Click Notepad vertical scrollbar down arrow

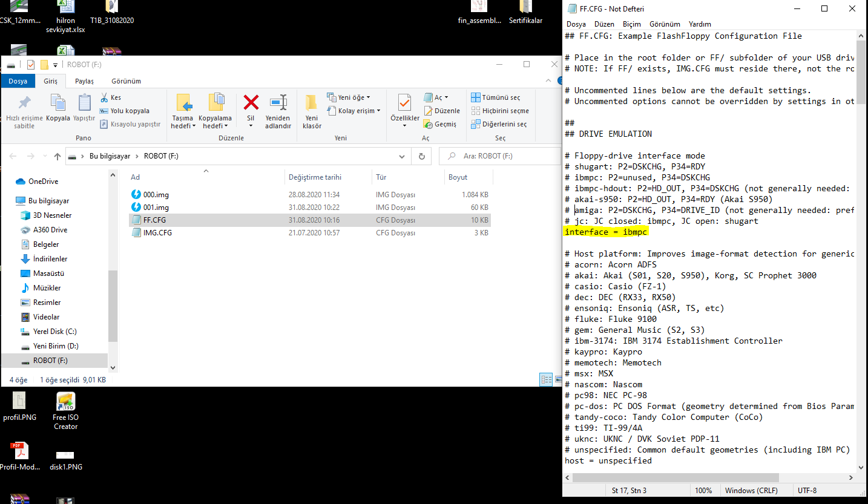[x=861, y=466]
